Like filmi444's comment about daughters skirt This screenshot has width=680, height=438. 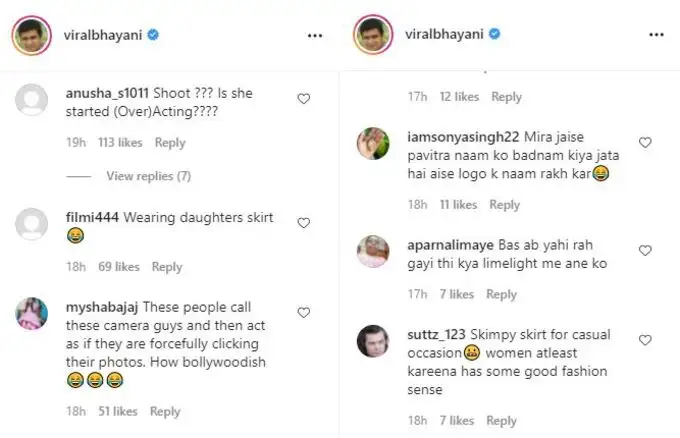coord(304,223)
